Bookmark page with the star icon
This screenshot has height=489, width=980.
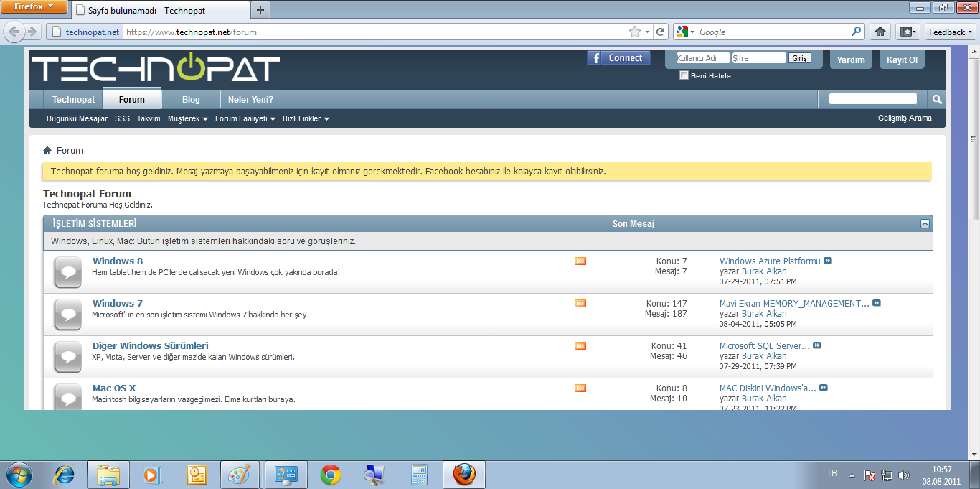pyautogui.click(x=634, y=32)
